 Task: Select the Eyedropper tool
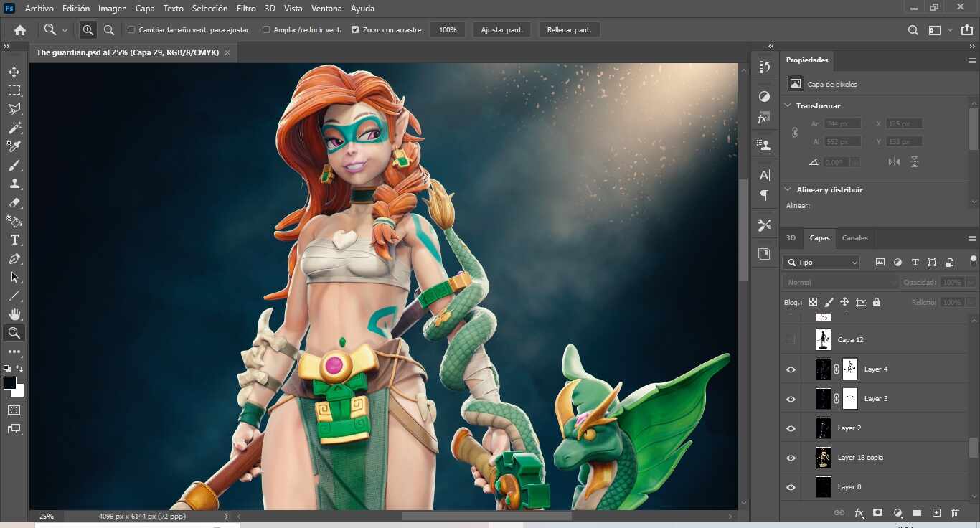[14, 146]
